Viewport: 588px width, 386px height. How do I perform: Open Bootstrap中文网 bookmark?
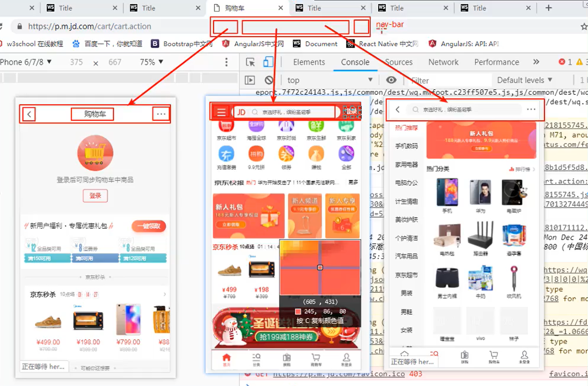pos(182,44)
